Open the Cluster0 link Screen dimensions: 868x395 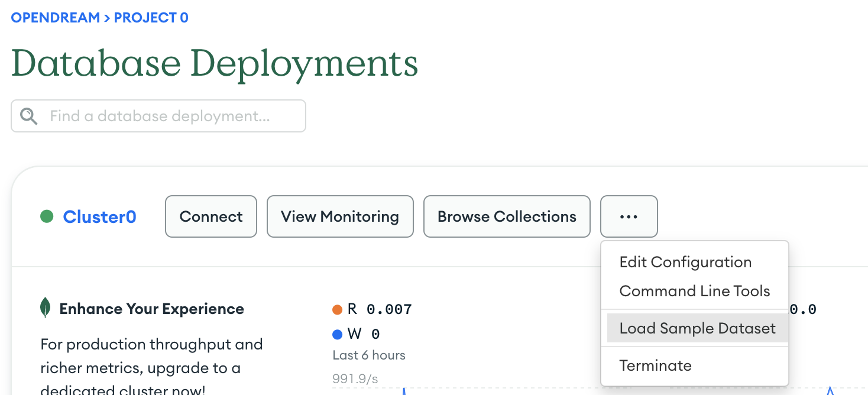[100, 217]
